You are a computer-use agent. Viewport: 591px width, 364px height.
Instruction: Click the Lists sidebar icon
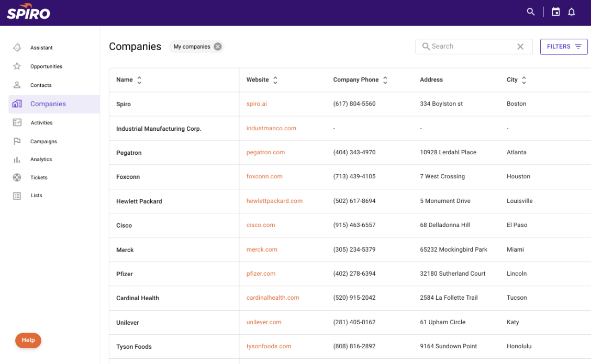[17, 196]
